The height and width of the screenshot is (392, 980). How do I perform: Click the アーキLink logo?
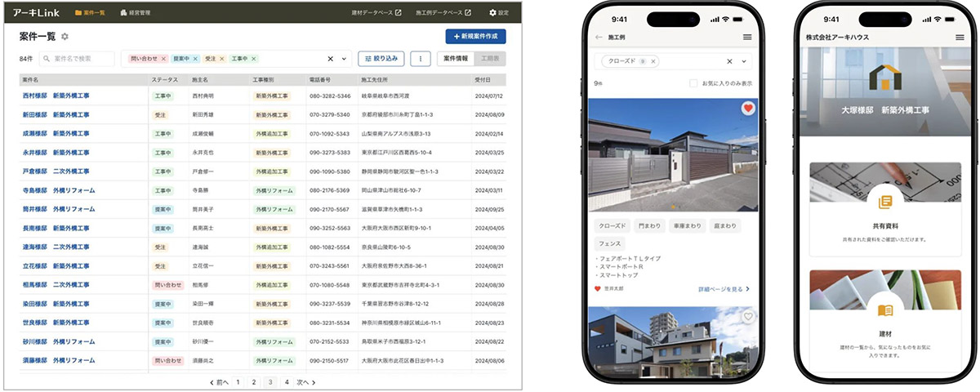37,13
